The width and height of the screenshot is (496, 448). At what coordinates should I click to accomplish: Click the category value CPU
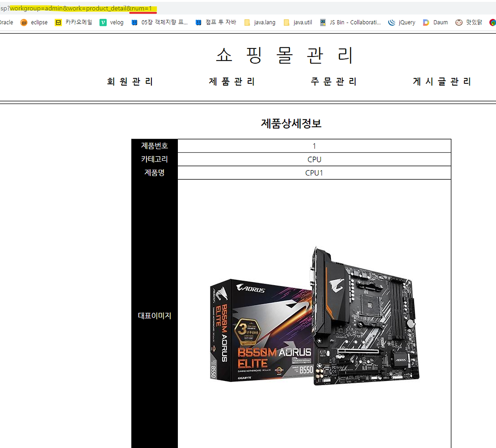click(x=314, y=159)
